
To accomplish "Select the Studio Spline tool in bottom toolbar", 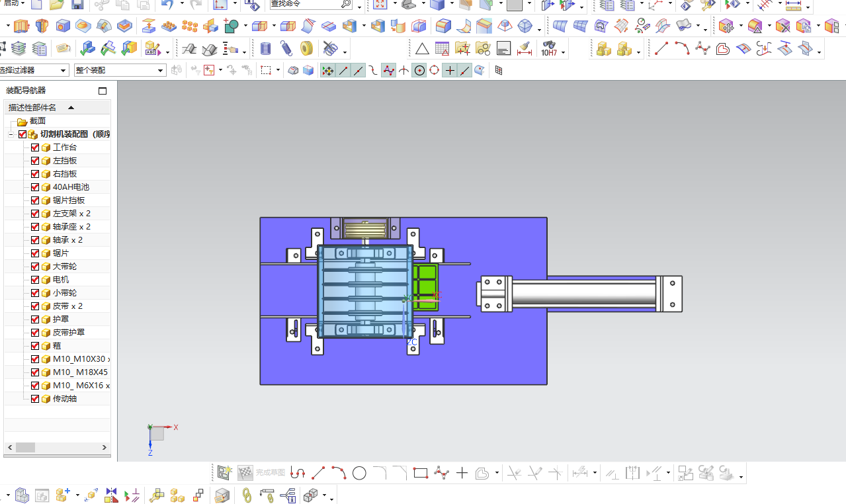I will (x=441, y=473).
